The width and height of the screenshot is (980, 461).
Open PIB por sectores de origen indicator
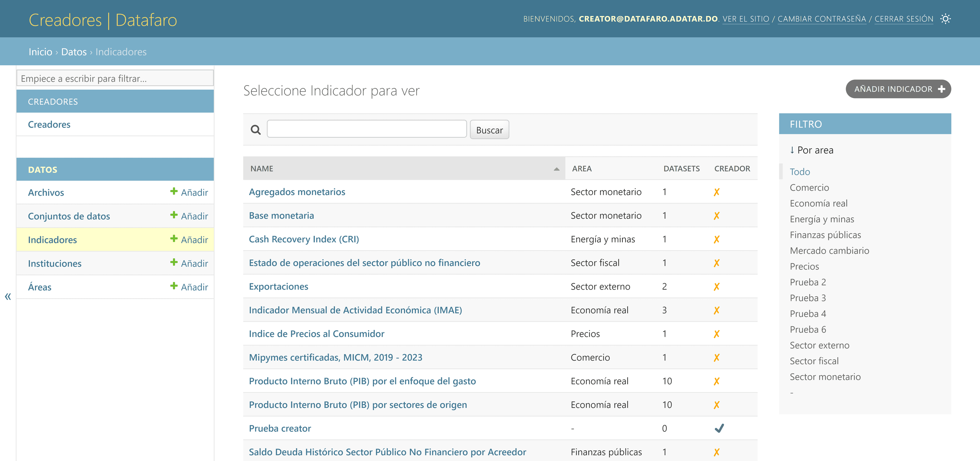[x=358, y=405]
